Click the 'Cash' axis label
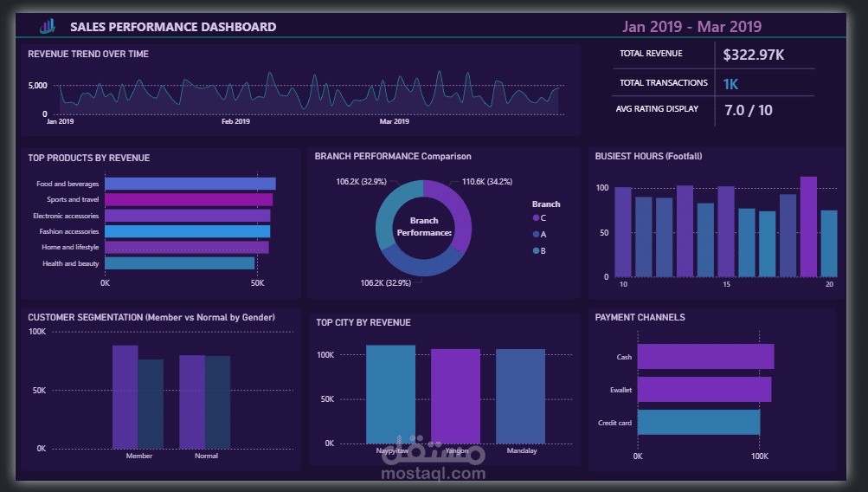The image size is (868, 492). 624,358
